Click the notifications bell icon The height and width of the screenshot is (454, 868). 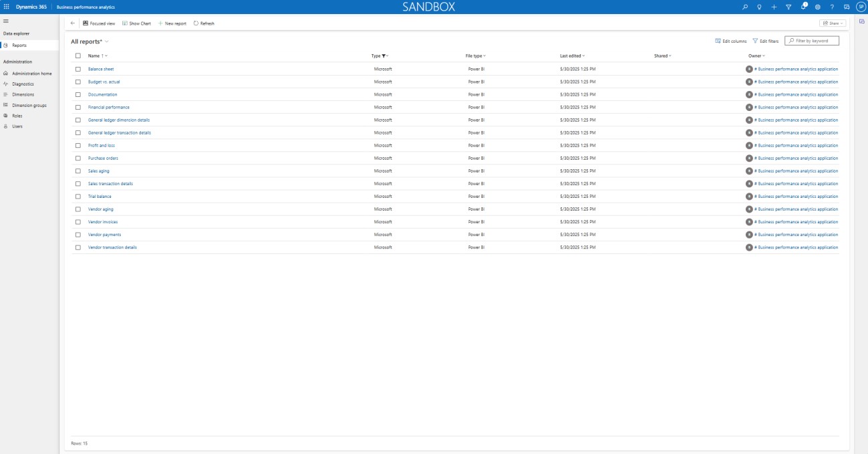click(x=804, y=7)
